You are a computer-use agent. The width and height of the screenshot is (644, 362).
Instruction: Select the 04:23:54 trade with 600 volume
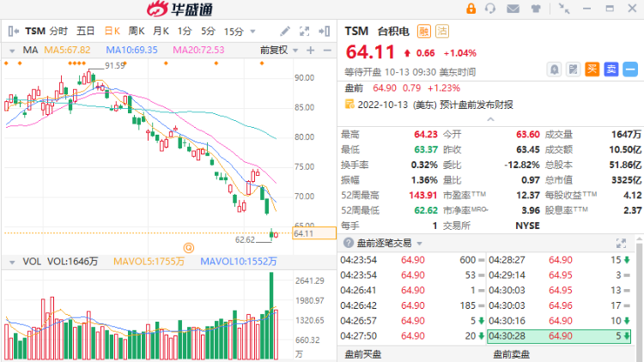click(x=412, y=260)
